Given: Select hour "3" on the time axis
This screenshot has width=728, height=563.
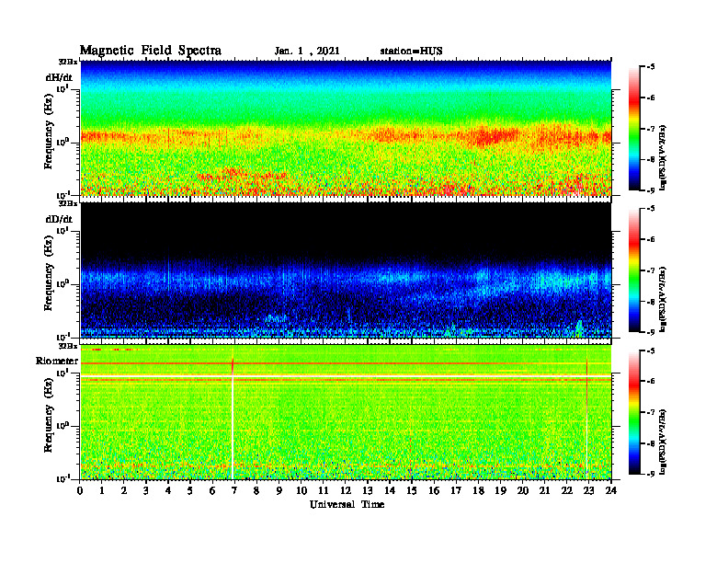Looking at the screenshot, I should (x=146, y=490).
